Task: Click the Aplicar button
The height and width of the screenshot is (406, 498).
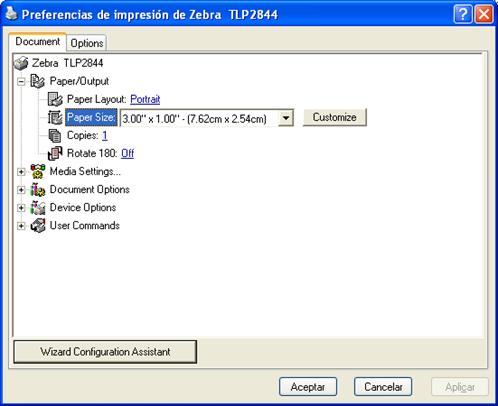Action: [460, 387]
